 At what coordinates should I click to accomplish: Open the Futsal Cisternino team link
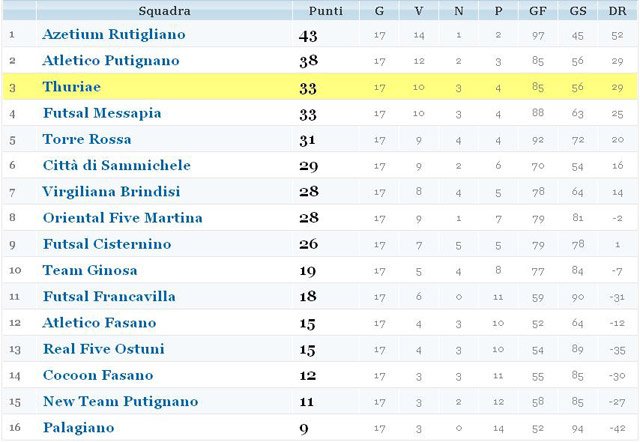pos(107,244)
